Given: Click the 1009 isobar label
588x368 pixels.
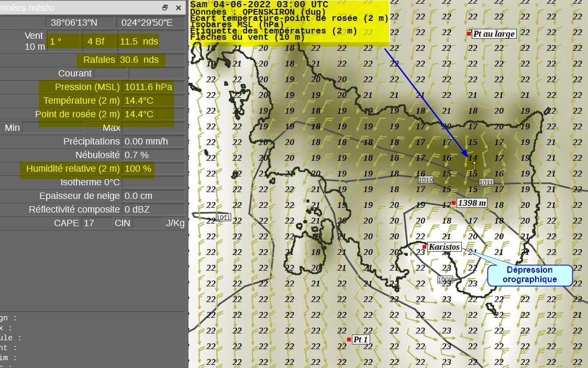Looking at the screenshot, I should tap(445, 280).
